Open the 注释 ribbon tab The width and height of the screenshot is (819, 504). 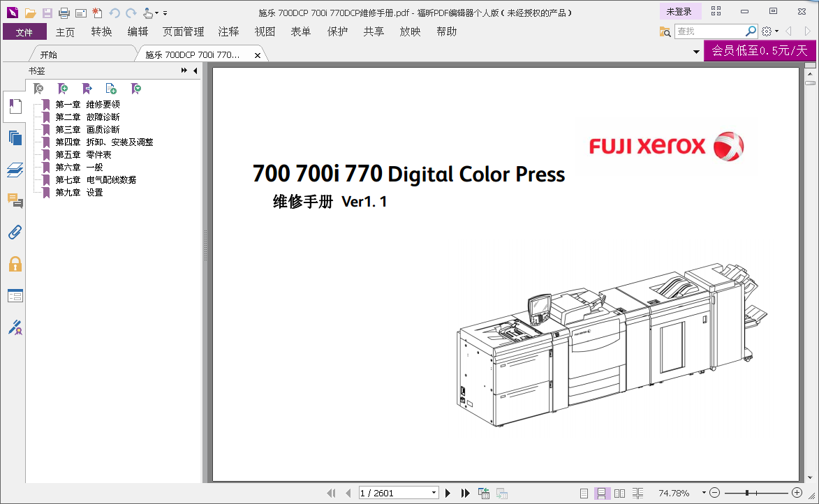229,32
